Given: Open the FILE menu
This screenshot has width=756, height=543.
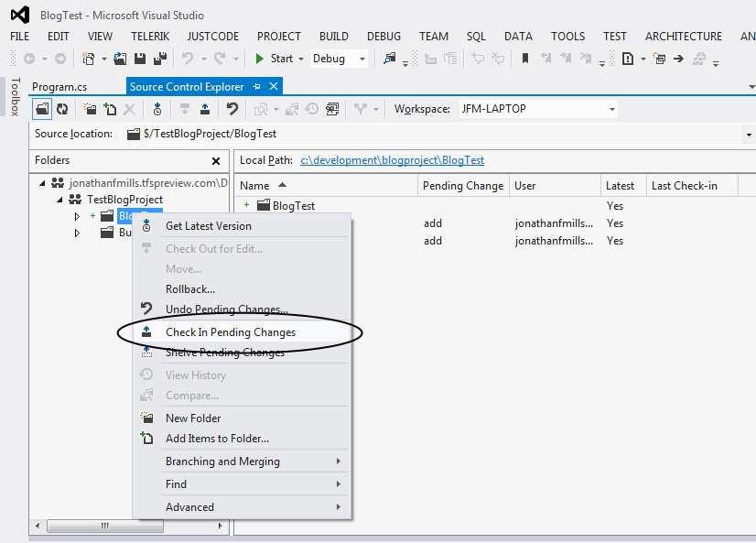Looking at the screenshot, I should click(20, 36).
